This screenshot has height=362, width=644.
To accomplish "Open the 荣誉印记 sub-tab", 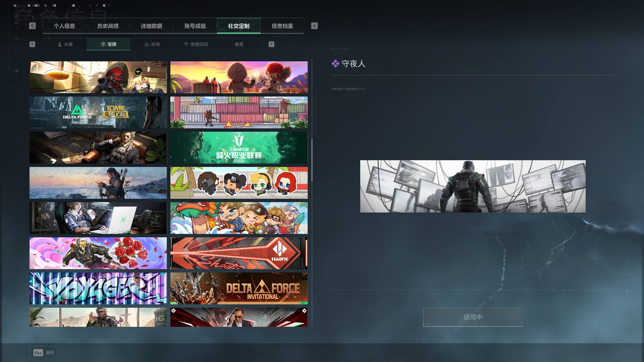I will (x=196, y=44).
